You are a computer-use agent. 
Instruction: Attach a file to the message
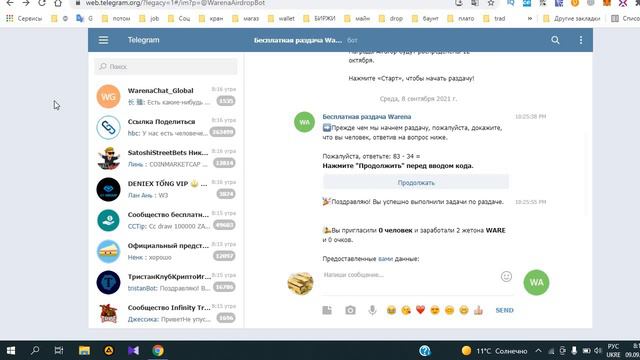point(327,310)
